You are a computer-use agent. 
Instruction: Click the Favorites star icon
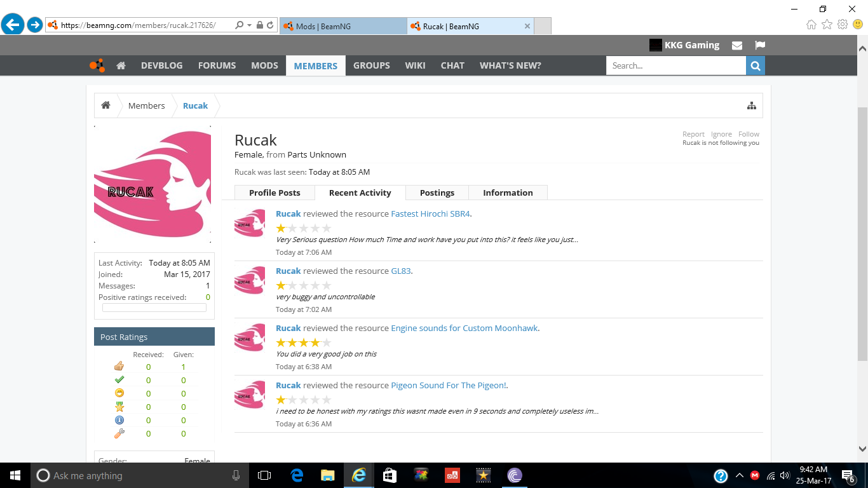(827, 25)
